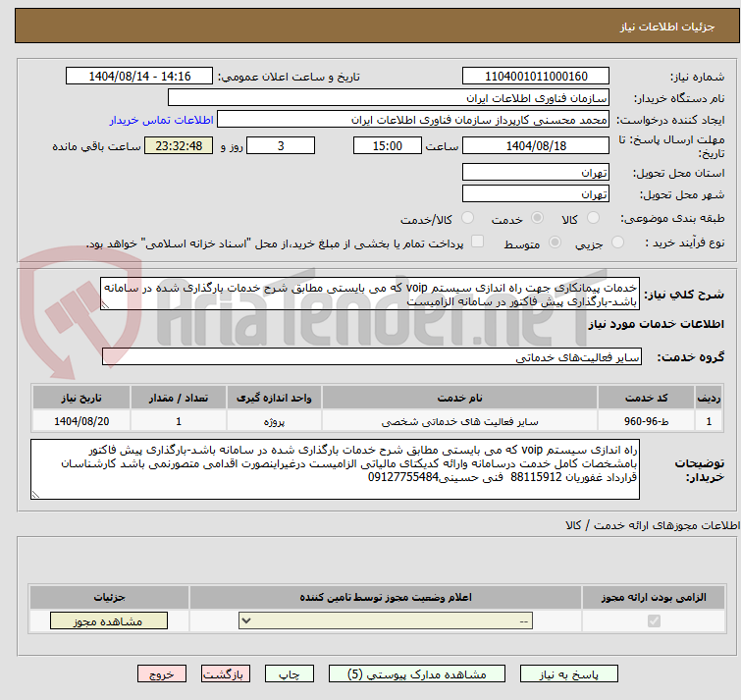Viewport: 741px width, 700px height.
Task: Click the تعداد / مقدار column header
Action: pos(179,398)
